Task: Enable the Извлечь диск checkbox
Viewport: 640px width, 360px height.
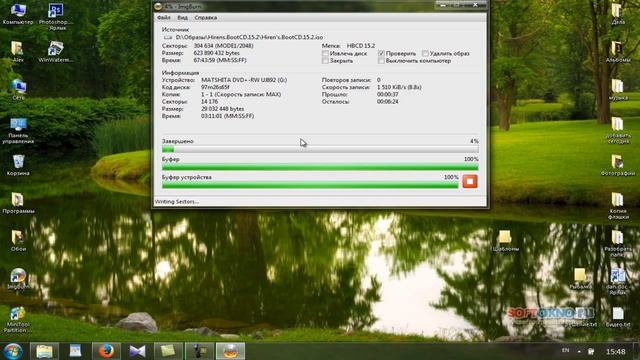Action: pyautogui.click(x=325, y=53)
